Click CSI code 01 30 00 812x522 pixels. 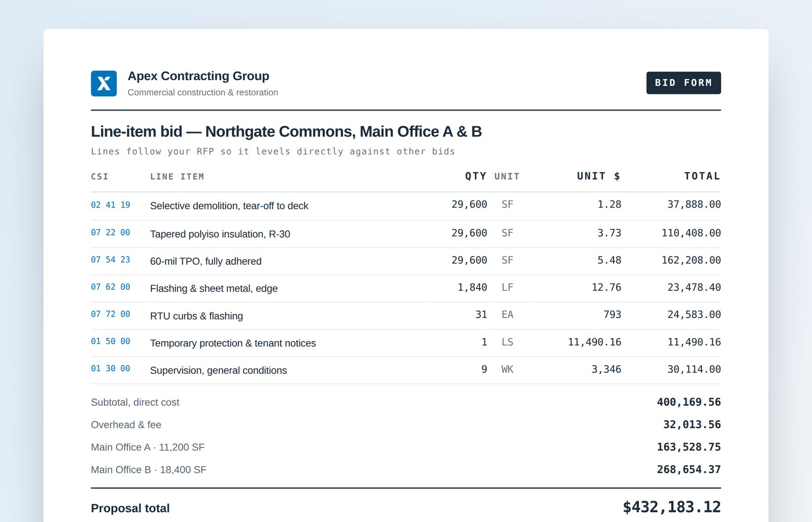[111, 369]
